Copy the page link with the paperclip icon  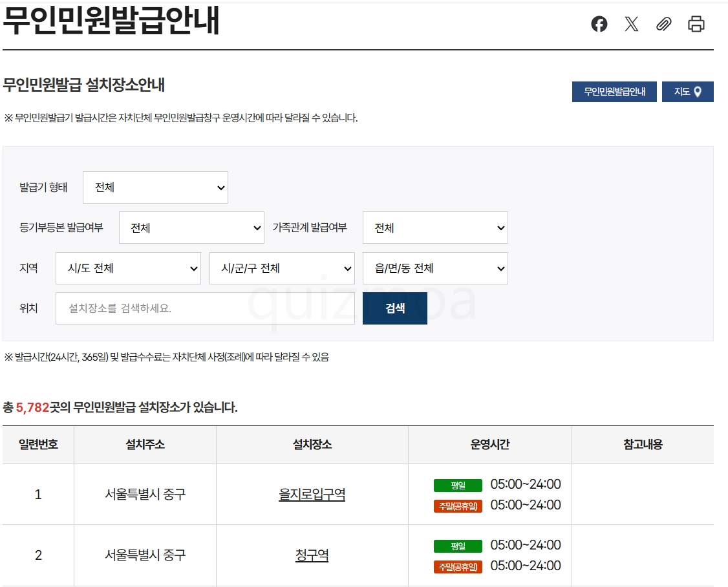tap(664, 24)
